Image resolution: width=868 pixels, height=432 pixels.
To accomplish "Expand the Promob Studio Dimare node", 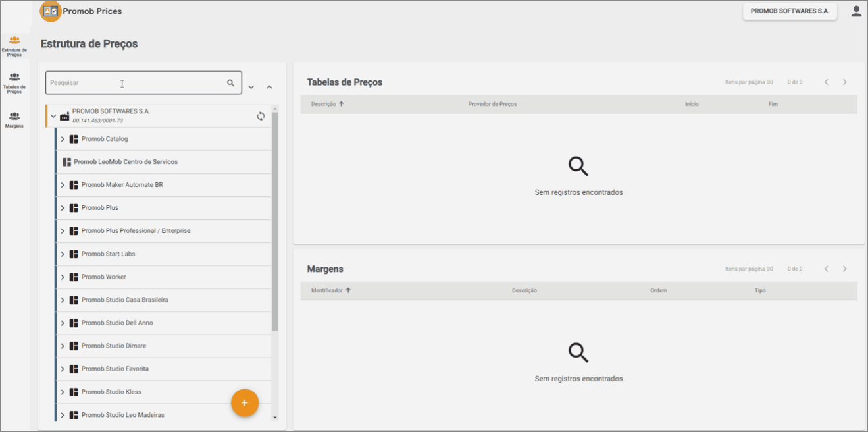I will (63, 346).
